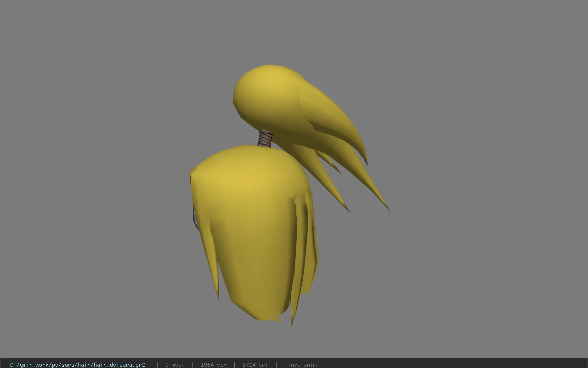
Task: Click the '1964 vtx' vertex count entry
Action: coord(213,365)
